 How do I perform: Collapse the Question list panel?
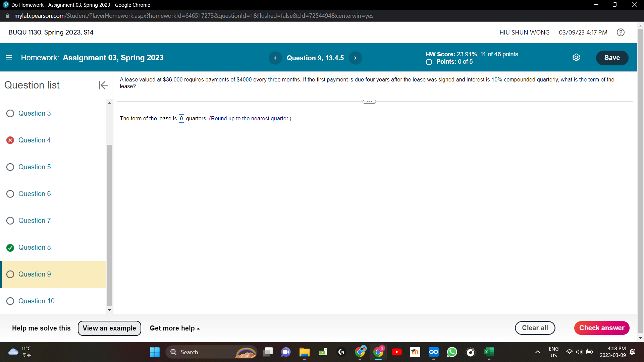pyautogui.click(x=103, y=85)
